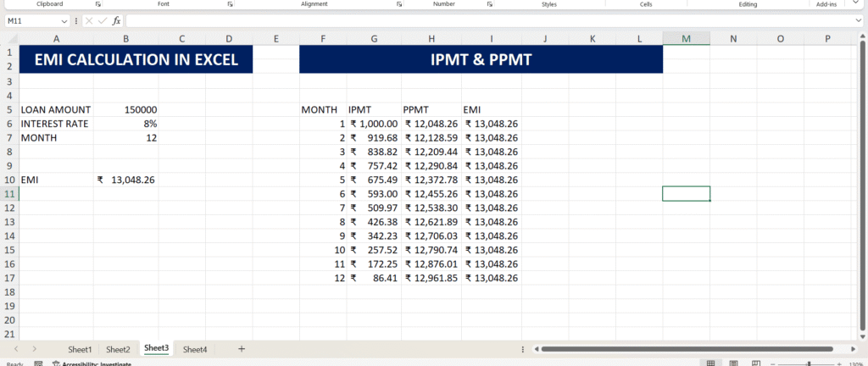The image size is (868, 366).
Task: Select the EMI label in column A
Action: point(56,180)
